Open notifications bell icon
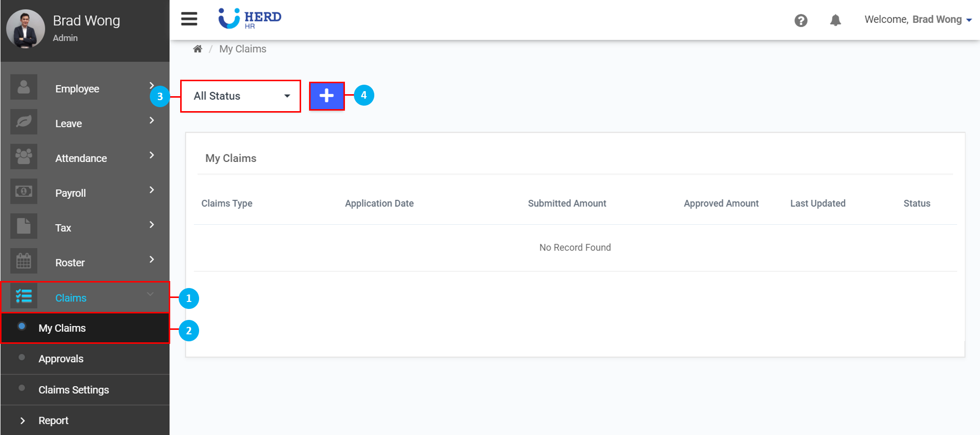 pyautogui.click(x=835, y=20)
